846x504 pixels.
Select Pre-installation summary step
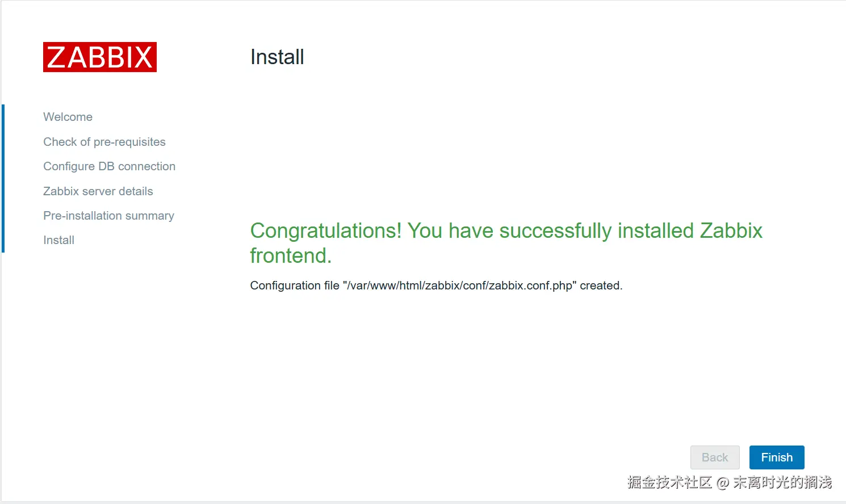click(x=109, y=216)
